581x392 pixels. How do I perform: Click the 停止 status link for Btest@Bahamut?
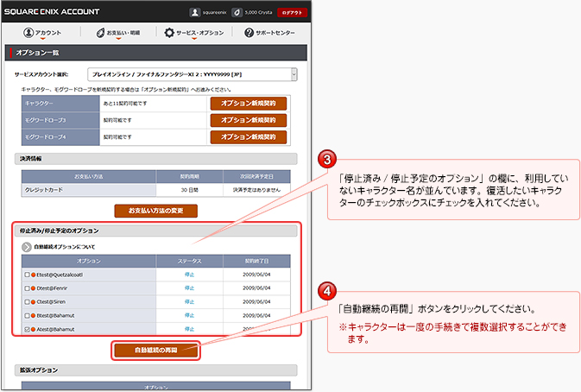click(189, 315)
